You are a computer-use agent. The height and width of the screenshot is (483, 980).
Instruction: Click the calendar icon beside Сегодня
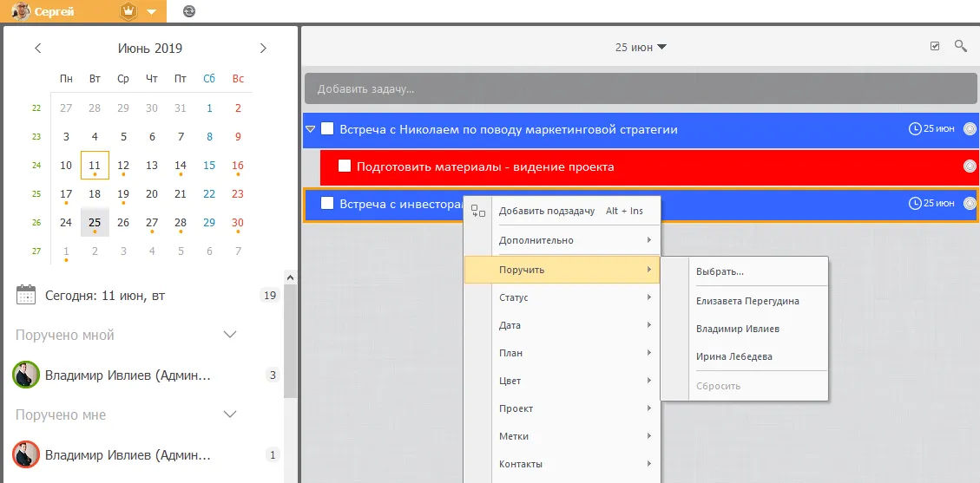(26, 296)
